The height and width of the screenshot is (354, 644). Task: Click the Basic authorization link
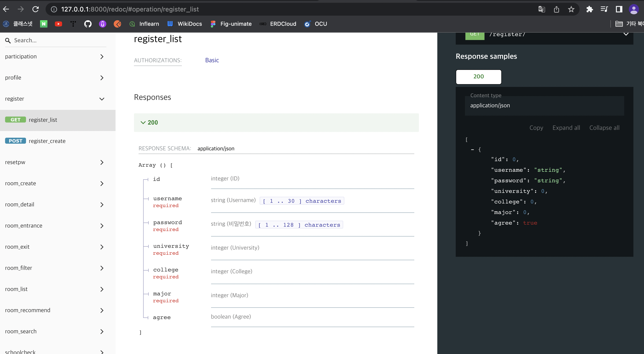pos(212,60)
